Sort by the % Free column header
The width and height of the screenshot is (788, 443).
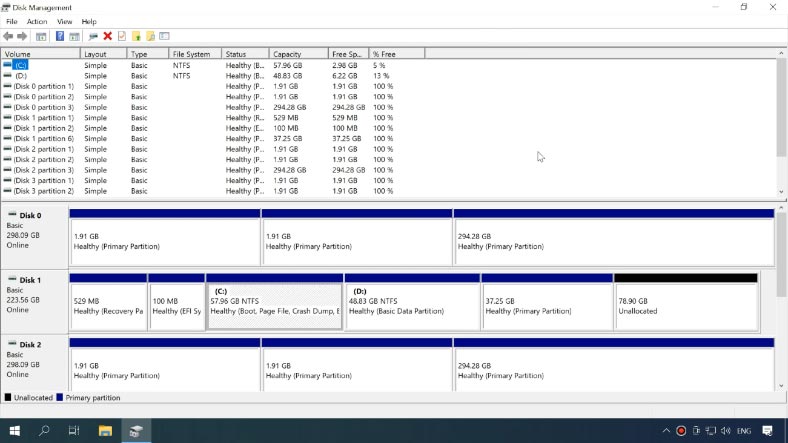pos(397,54)
